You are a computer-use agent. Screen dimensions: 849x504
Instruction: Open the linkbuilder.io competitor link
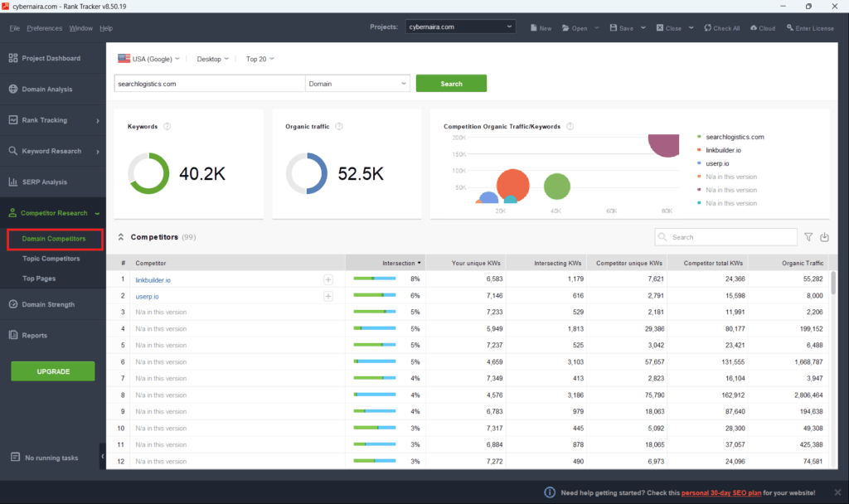(153, 280)
